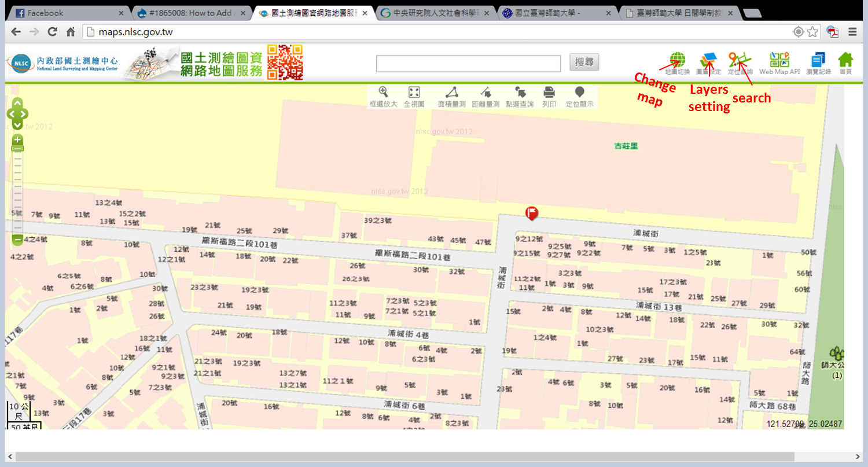Image resolution: width=868 pixels, height=467 pixels.
Task: Click the QR code image in header
Action: tap(285, 62)
